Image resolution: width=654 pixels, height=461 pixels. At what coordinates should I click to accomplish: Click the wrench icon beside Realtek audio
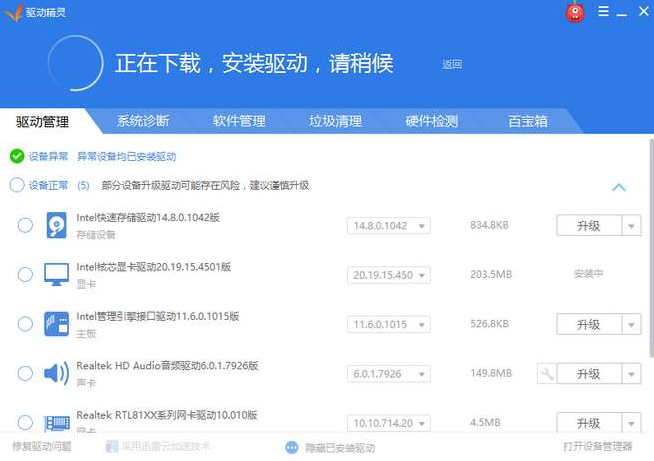point(546,373)
